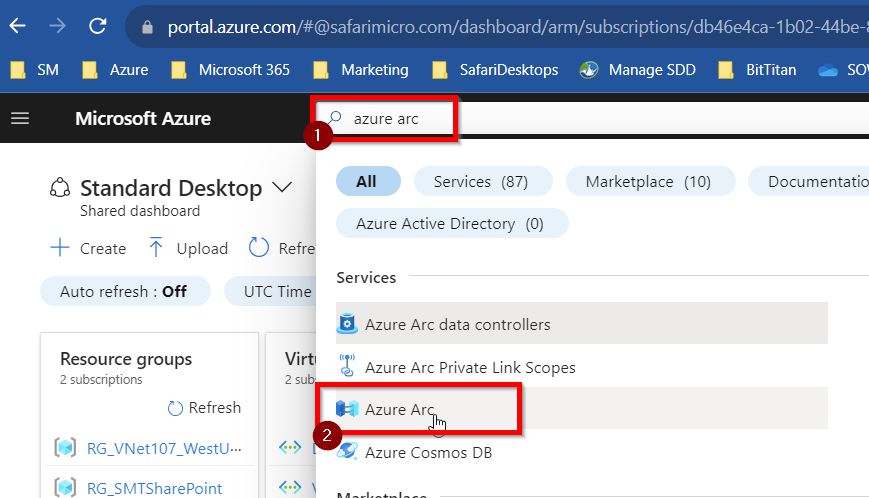Filter results by Azure Active Directory (0)
The height and width of the screenshot is (498, 869).
point(452,223)
